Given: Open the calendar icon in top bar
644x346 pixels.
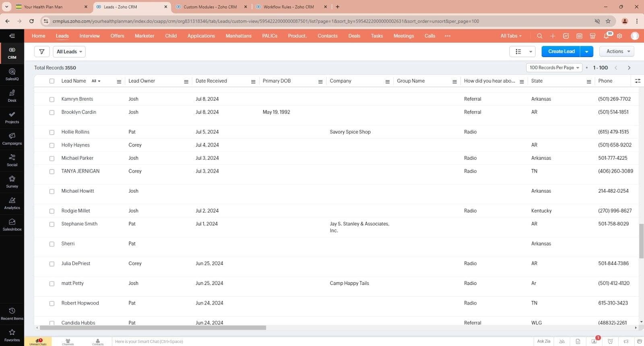Looking at the screenshot, I should pyautogui.click(x=579, y=36).
